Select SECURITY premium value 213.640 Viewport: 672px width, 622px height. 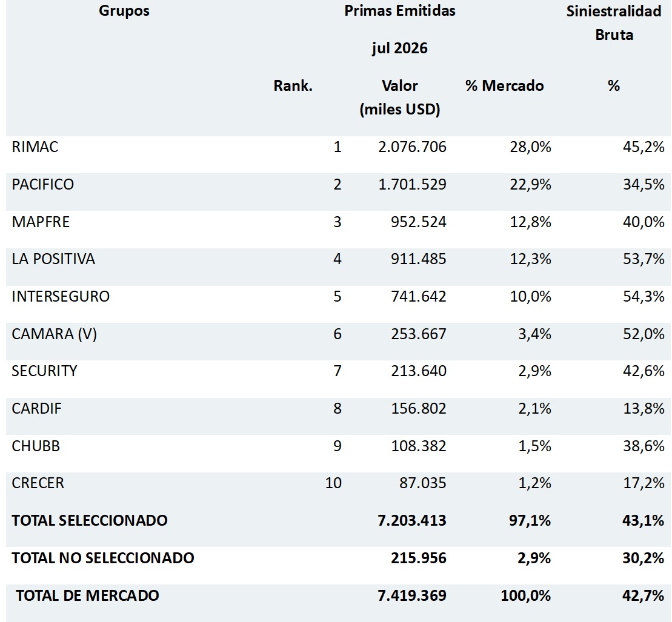tap(419, 371)
